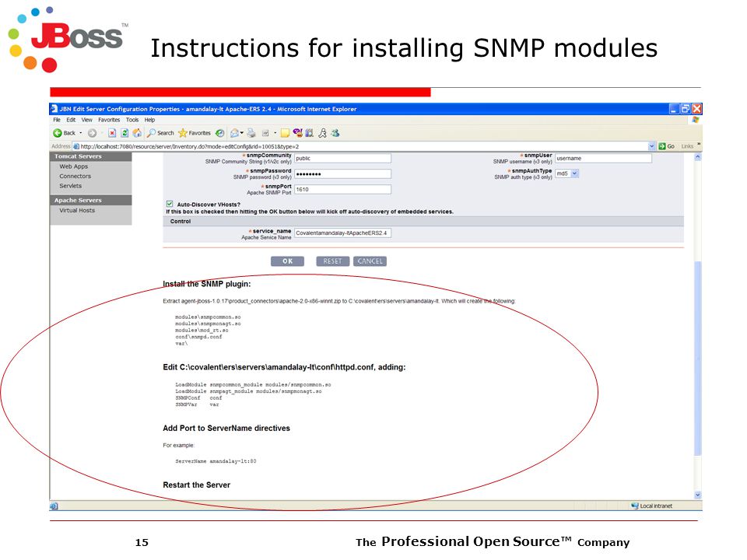The height and width of the screenshot is (560, 747).
Task: Go to Home page icon
Action: pos(137,133)
